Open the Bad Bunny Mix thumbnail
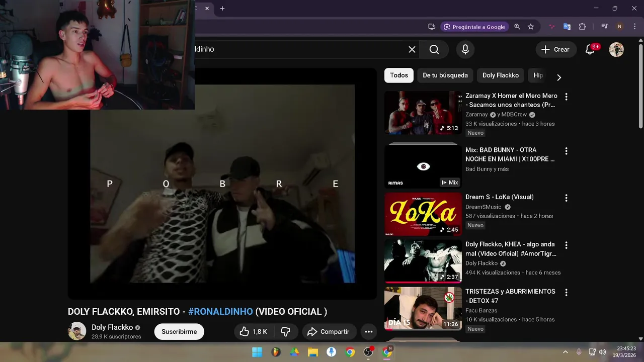This screenshot has width=644, height=362. [x=423, y=167]
